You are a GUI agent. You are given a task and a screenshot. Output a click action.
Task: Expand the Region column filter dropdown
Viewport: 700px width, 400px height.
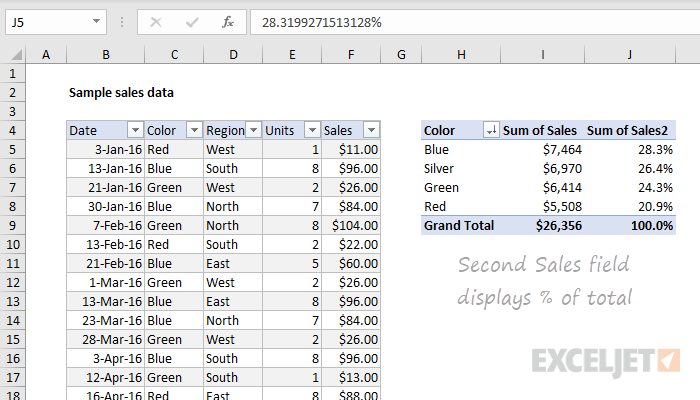coord(253,130)
